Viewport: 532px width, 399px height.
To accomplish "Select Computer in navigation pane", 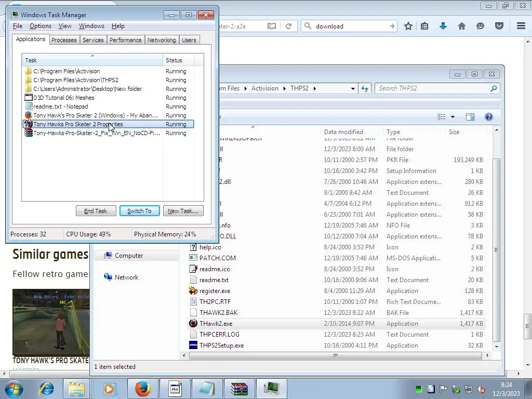I will coord(136,256).
